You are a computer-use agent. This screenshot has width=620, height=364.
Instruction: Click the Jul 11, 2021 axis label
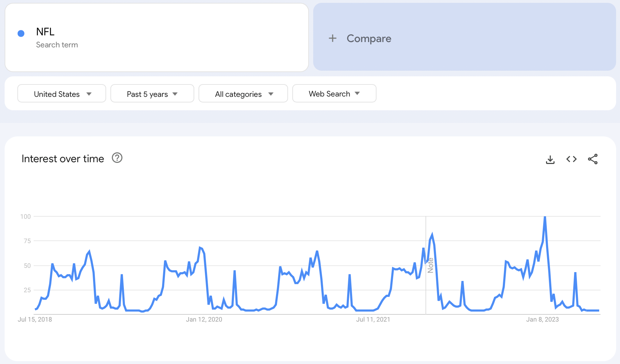(x=373, y=319)
